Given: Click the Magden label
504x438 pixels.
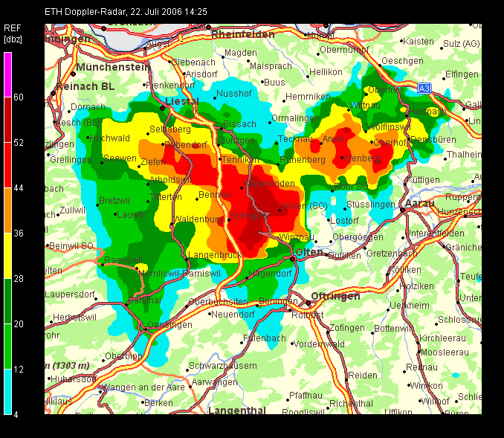Looking at the screenshot, I should [240, 53].
